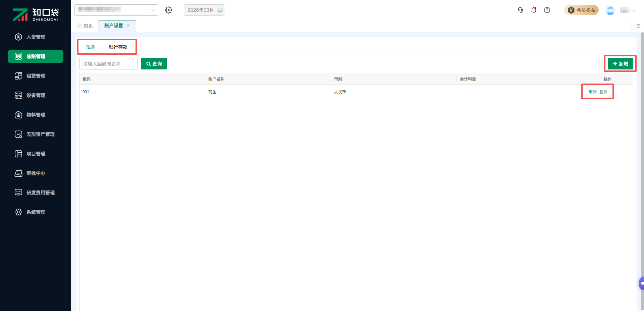The height and width of the screenshot is (311, 644).
Task: Click the page vertical scrollbar
Action: click(642, 171)
